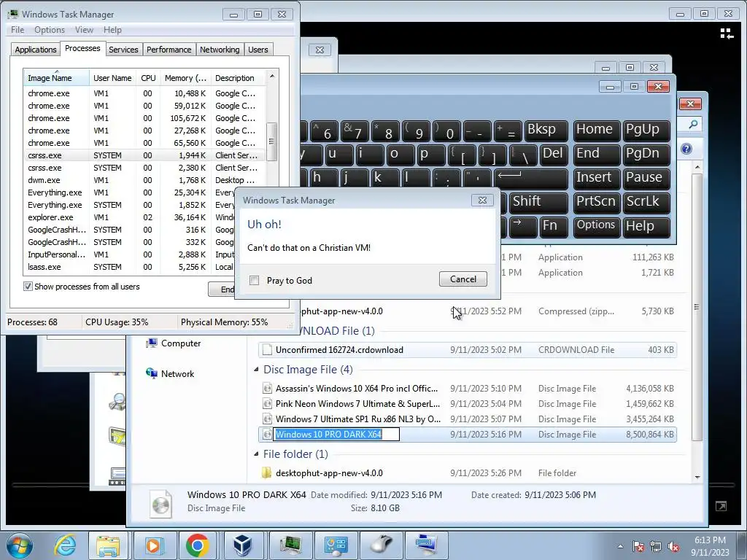Screen dimensions: 747x560
Task: Click the Bksp key on on-screen keyboard
Action: tap(546, 130)
